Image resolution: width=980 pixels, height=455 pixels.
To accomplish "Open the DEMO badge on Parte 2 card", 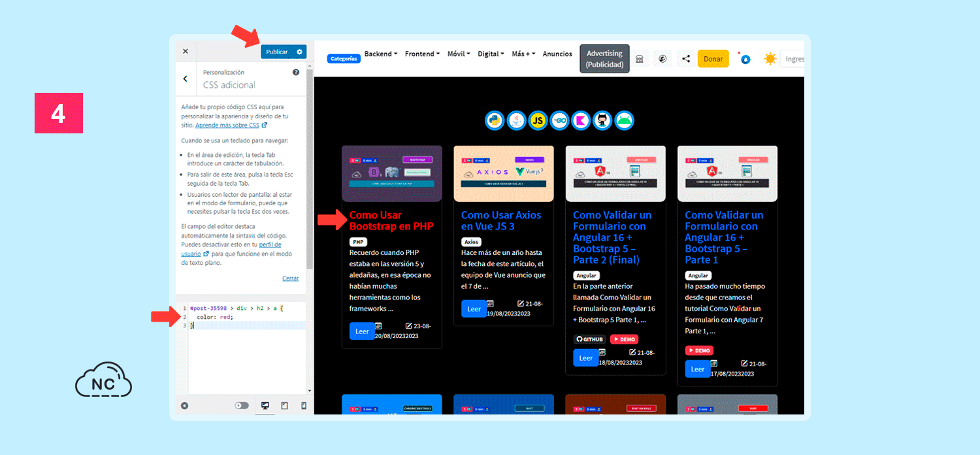I will (624, 339).
